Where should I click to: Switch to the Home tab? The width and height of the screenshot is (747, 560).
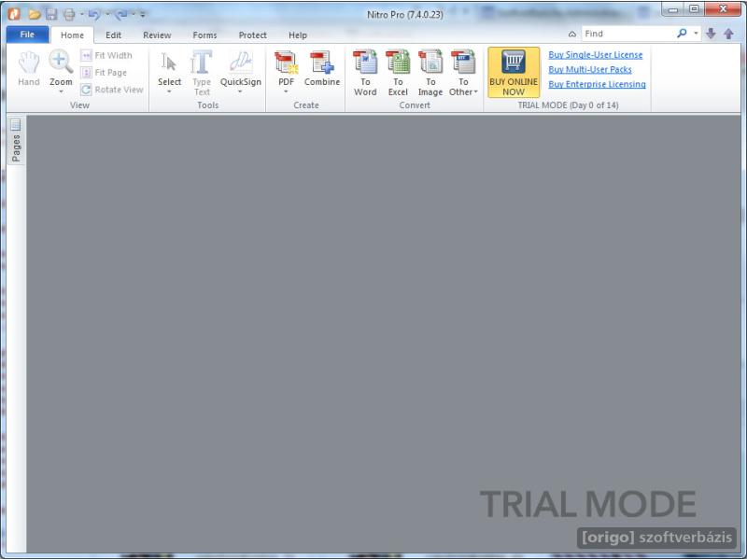[72, 35]
